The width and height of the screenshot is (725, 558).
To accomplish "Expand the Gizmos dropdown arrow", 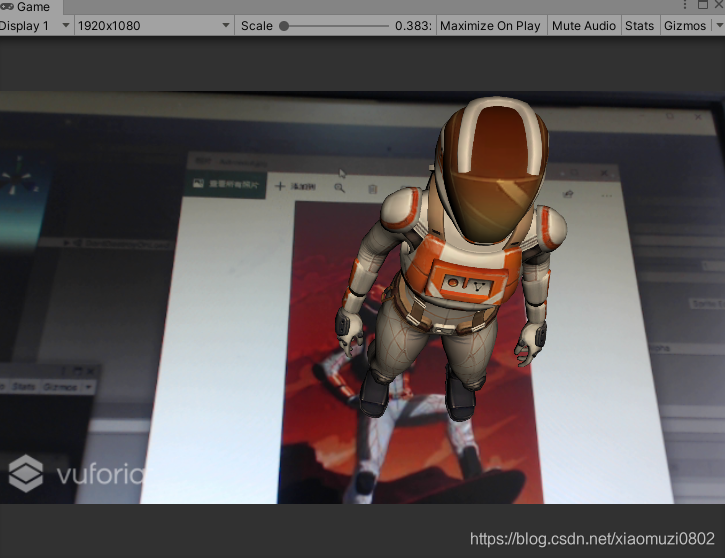I will (x=719, y=26).
